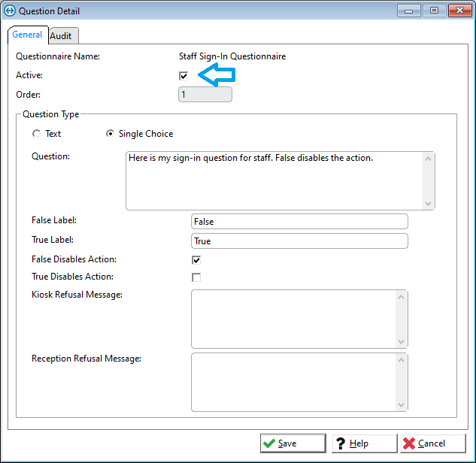The height and width of the screenshot is (463, 476).
Task: Choose the Single Choice radio button
Action: (111, 134)
